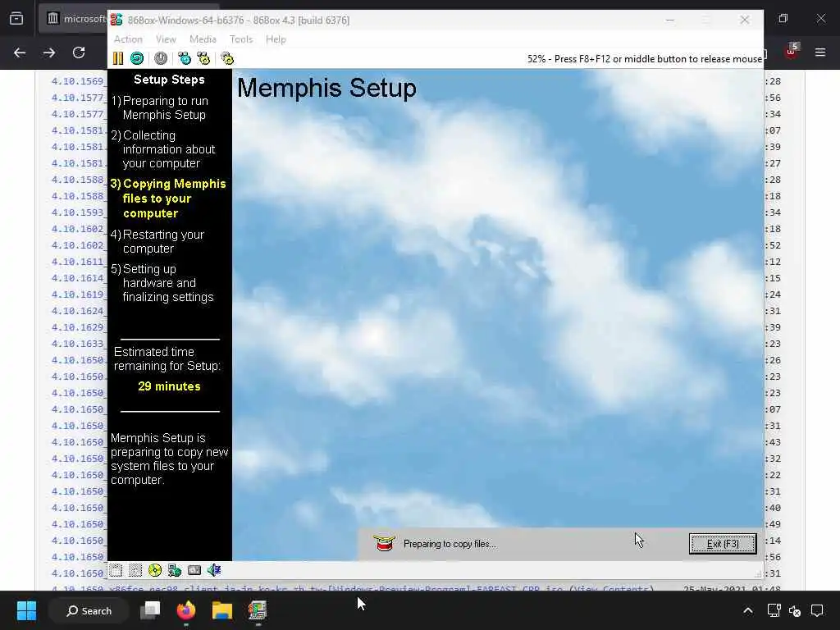Image resolution: width=840 pixels, height=630 pixels.
Task: Open the Tools menu in 86Box
Action: click(x=240, y=39)
